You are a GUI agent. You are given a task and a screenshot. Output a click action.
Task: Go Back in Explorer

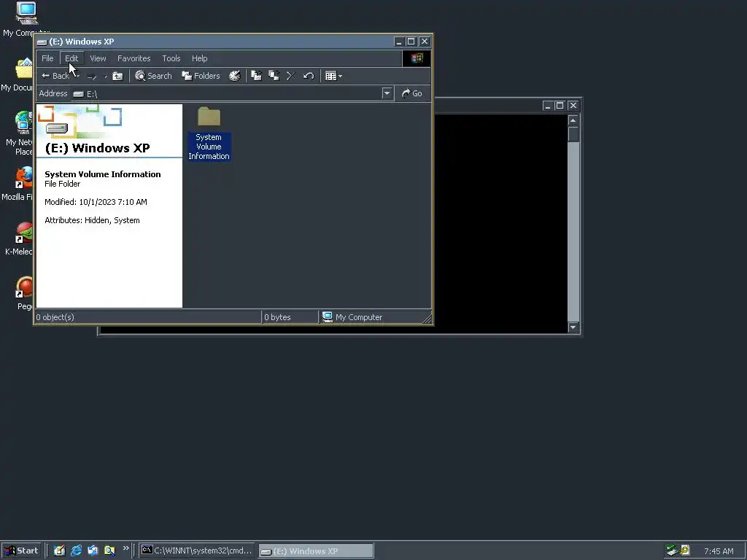(55, 76)
